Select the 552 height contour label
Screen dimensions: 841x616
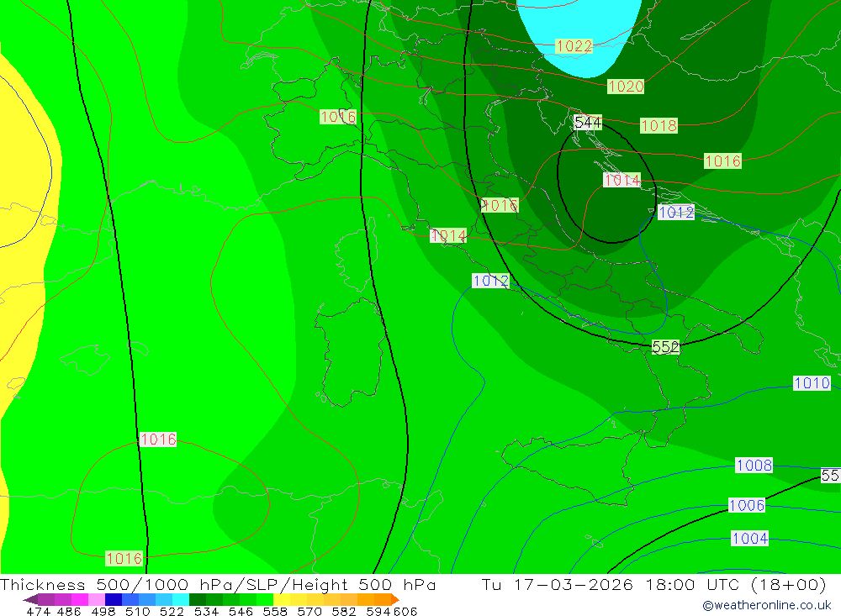click(665, 347)
